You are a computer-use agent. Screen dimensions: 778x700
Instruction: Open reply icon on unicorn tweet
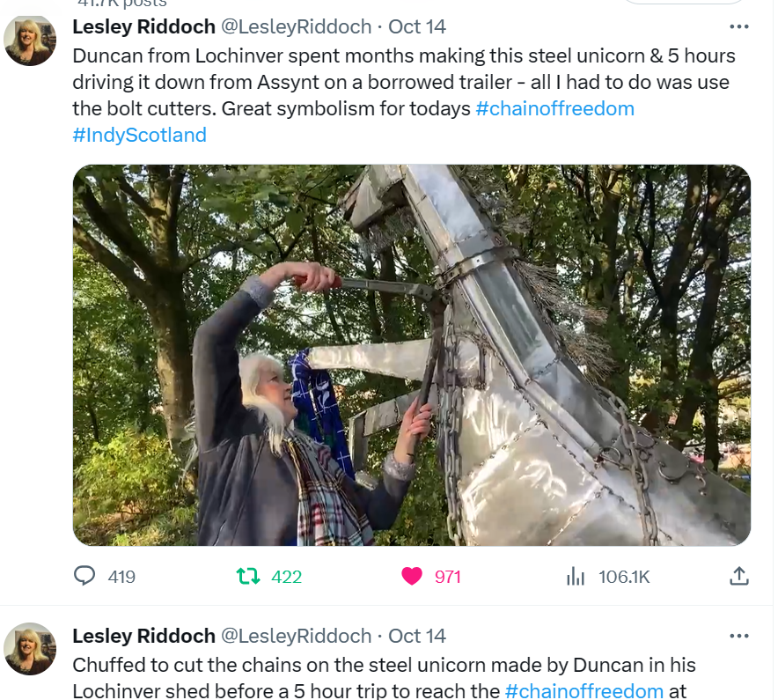tap(84, 576)
